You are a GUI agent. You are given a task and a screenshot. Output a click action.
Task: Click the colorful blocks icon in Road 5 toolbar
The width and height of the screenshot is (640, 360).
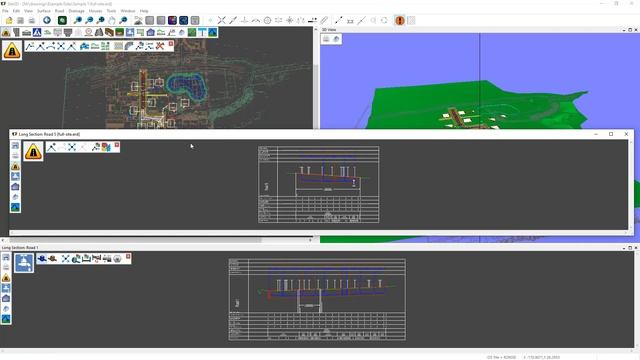(x=106, y=147)
